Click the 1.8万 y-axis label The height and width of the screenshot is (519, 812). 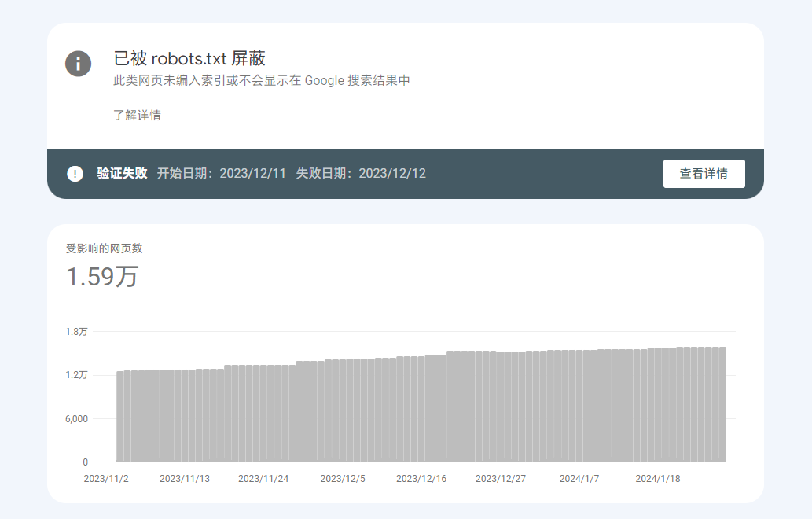tap(77, 332)
